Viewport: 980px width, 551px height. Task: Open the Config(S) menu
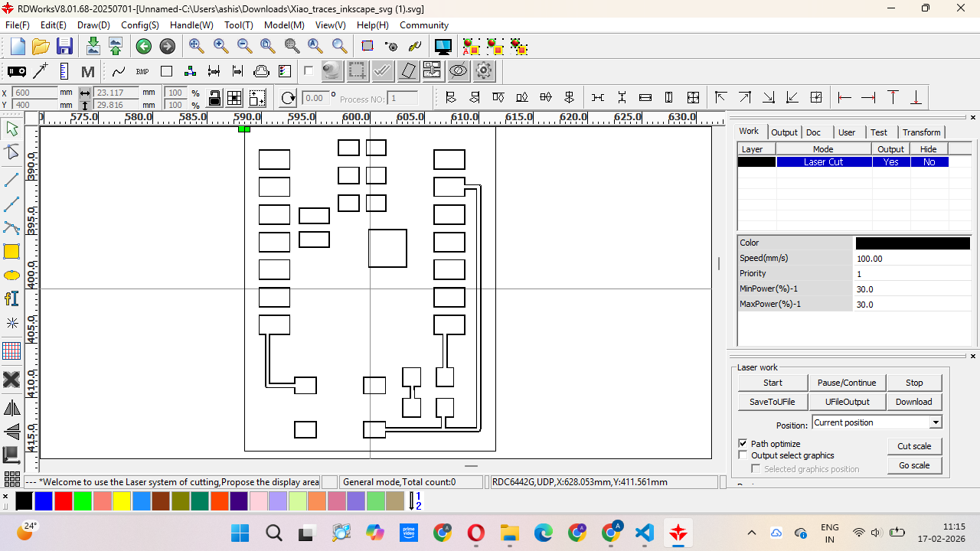(140, 25)
